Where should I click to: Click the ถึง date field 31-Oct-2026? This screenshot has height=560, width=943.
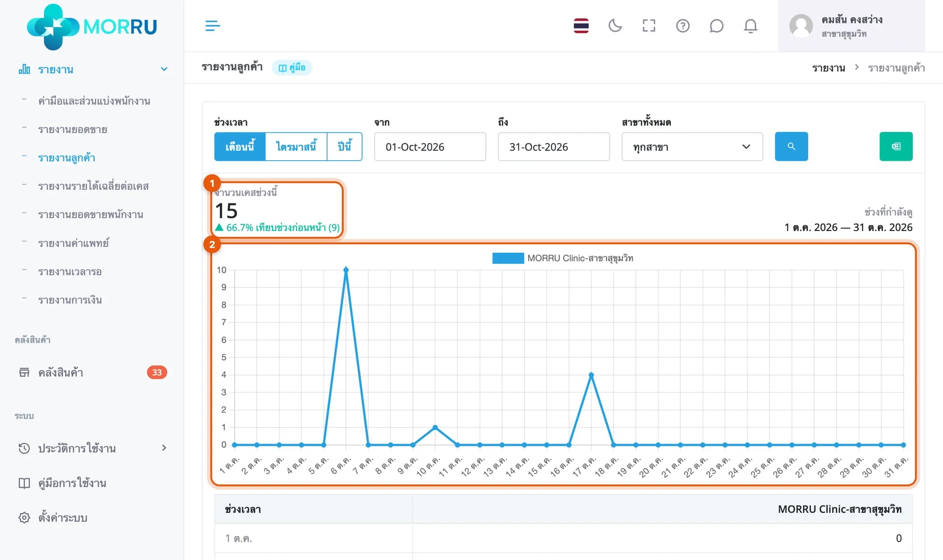(x=554, y=147)
